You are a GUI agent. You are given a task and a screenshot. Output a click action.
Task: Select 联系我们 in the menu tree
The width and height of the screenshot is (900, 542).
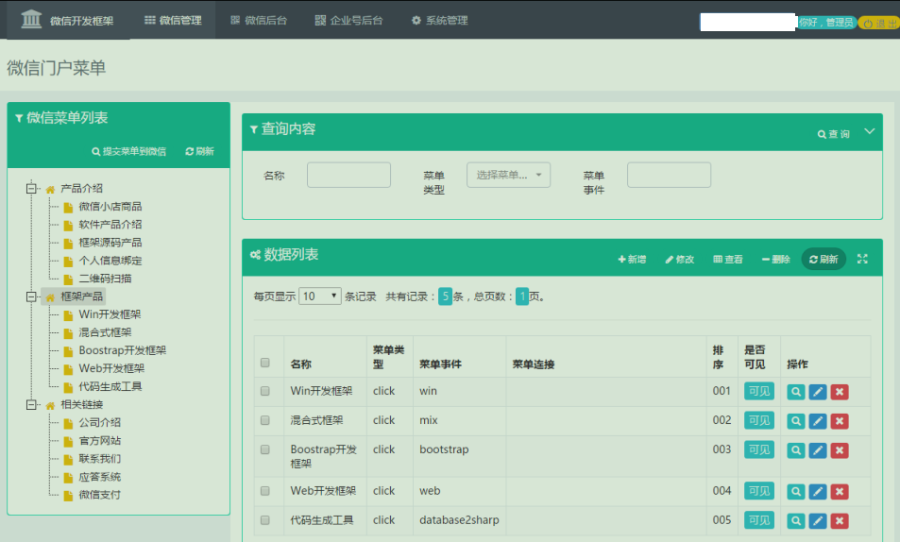click(x=100, y=459)
